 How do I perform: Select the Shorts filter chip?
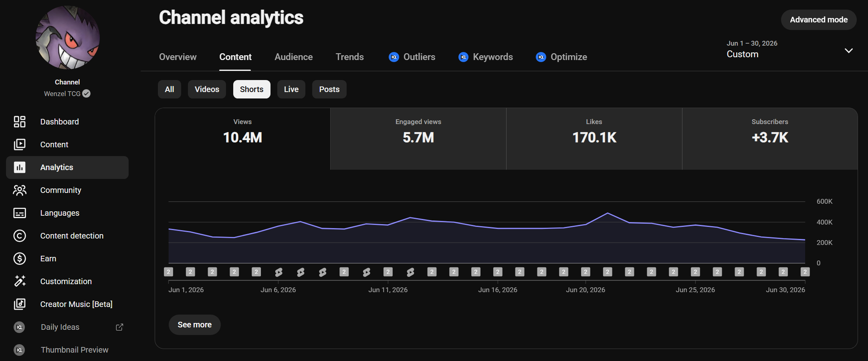coord(252,89)
